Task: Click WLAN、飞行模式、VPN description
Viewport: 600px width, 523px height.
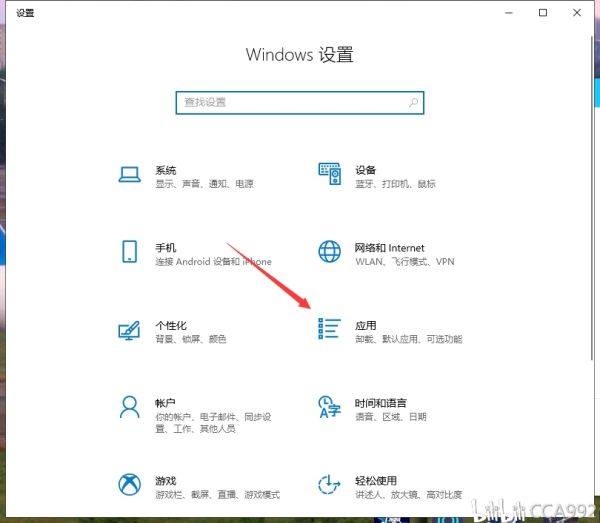Action: coord(404,262)
